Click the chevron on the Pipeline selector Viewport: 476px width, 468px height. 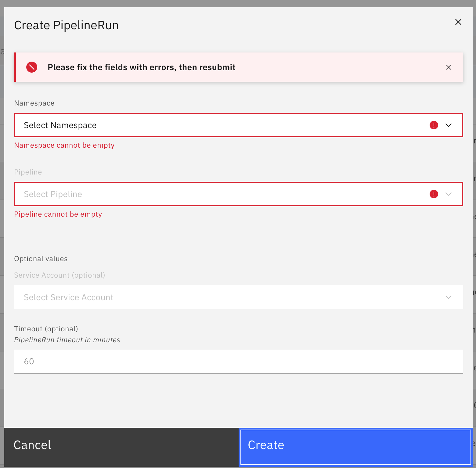tap(449, 194)
